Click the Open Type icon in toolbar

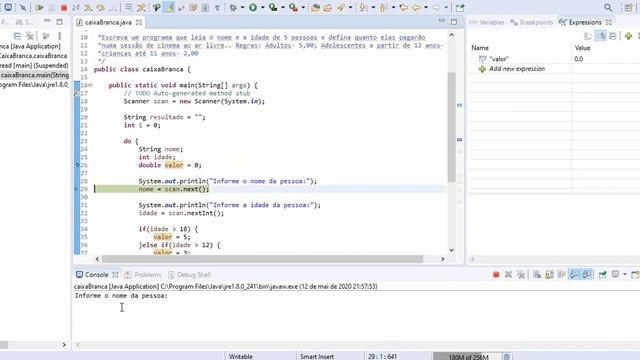(x=315, y=7)
